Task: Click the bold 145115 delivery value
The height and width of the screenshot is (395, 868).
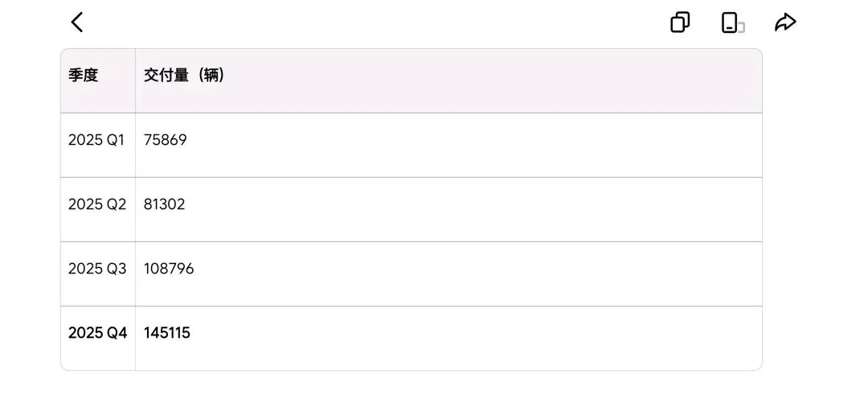Action: [166, 333]
